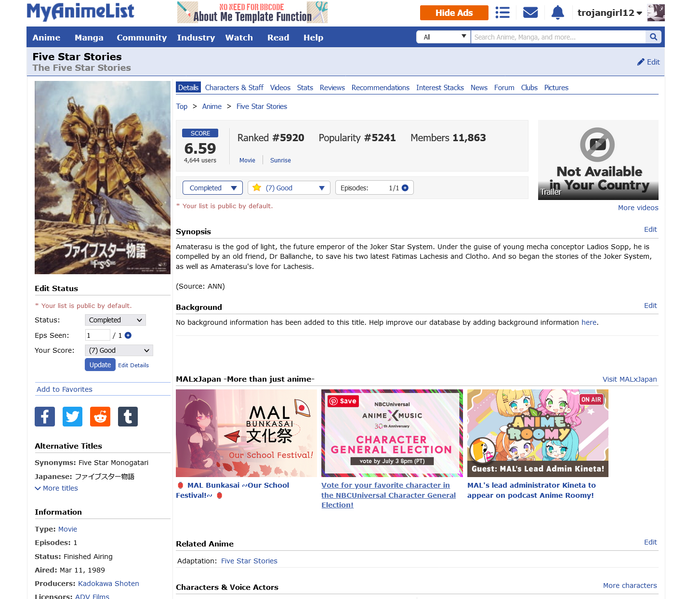The width and height of the screenshot is (700, 599).
Task: Share on Facebook icon
Action: click(45, 417)
